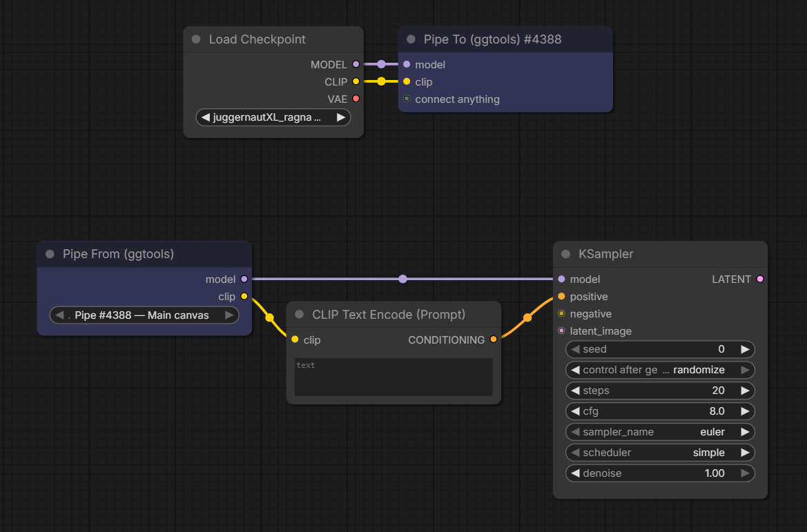This screenshot has width=807, height=532.
Task: Select next pipe with right arrow
Action: [229, 315]
